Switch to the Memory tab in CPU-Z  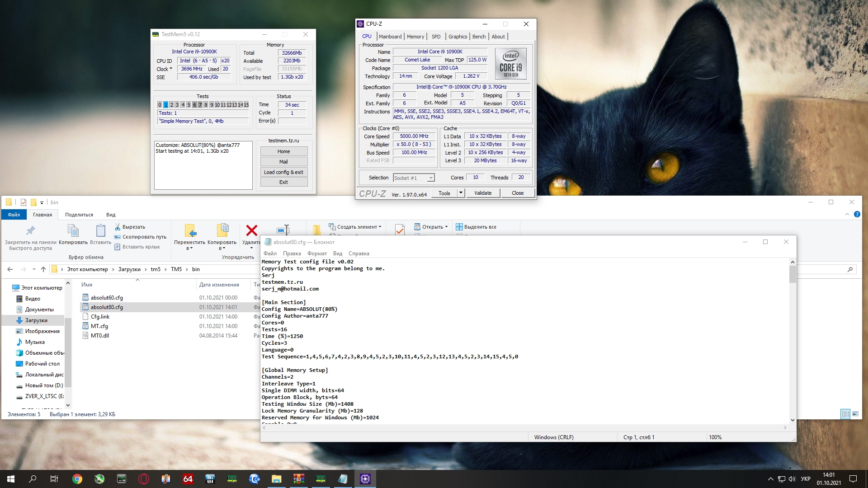(415, 37)
